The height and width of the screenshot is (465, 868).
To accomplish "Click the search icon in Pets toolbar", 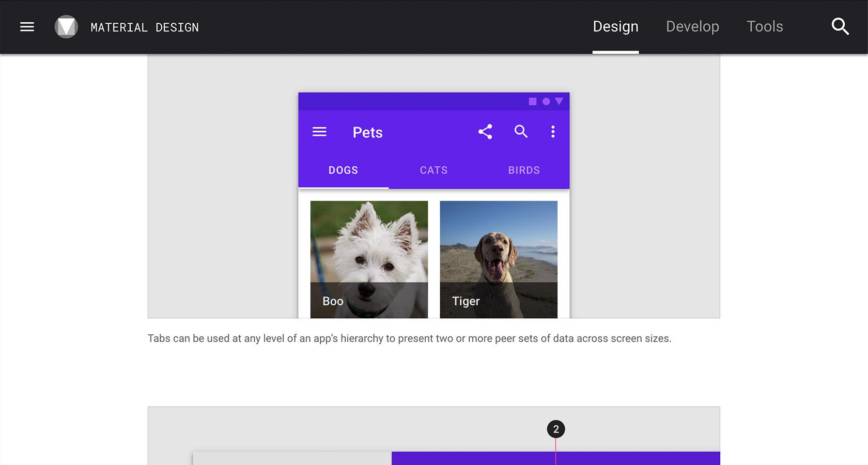I will [521, 131].
